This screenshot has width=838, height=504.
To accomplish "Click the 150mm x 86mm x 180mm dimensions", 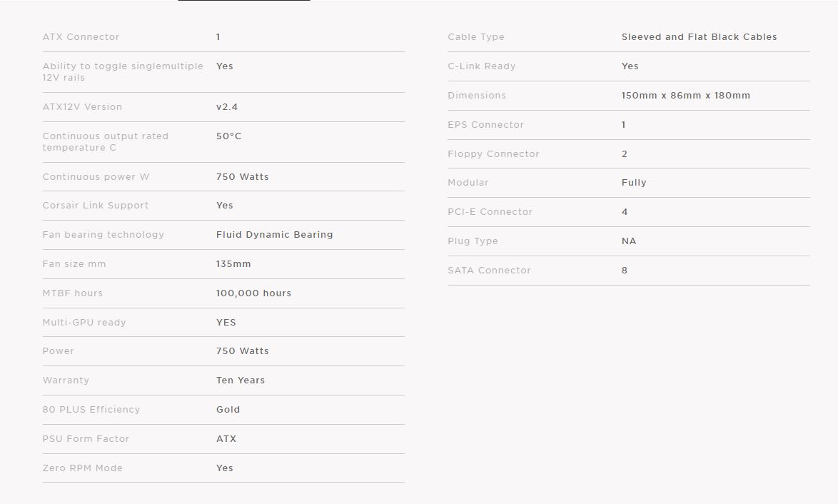I will 685,96.
